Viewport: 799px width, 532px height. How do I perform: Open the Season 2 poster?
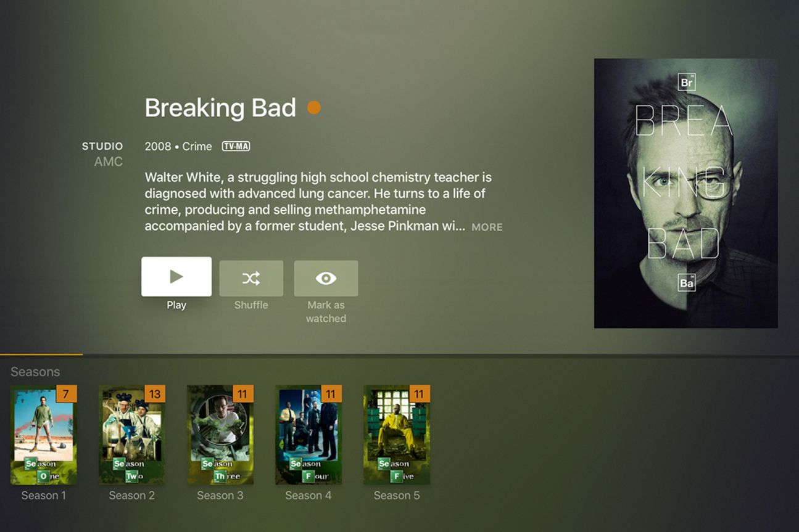[x=132, y=435]
